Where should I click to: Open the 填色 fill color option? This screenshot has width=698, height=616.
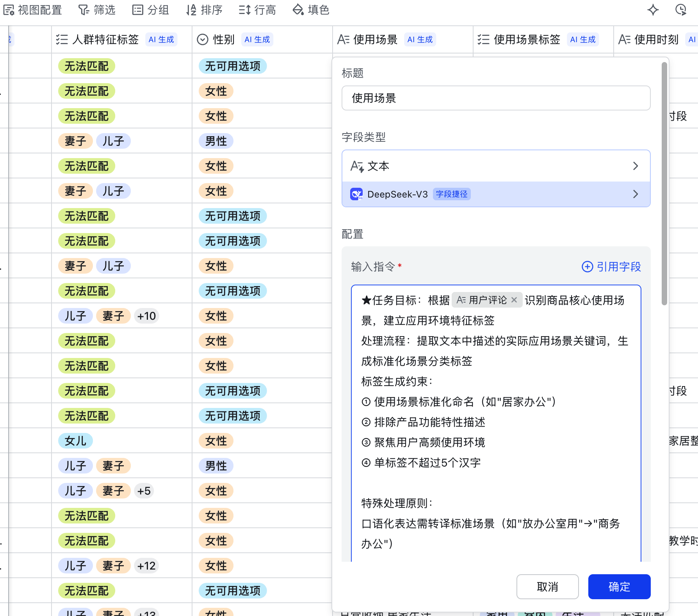click(x=311, y=10)
